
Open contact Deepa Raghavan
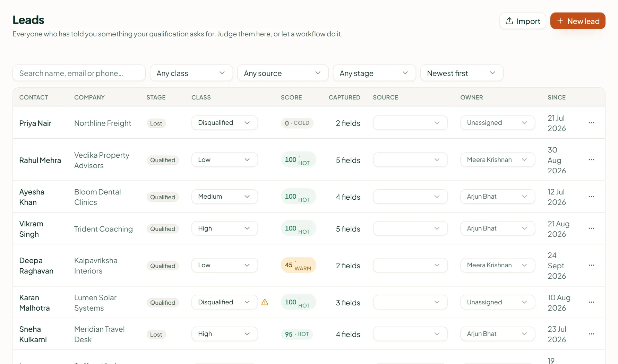(x=36, y=266)
